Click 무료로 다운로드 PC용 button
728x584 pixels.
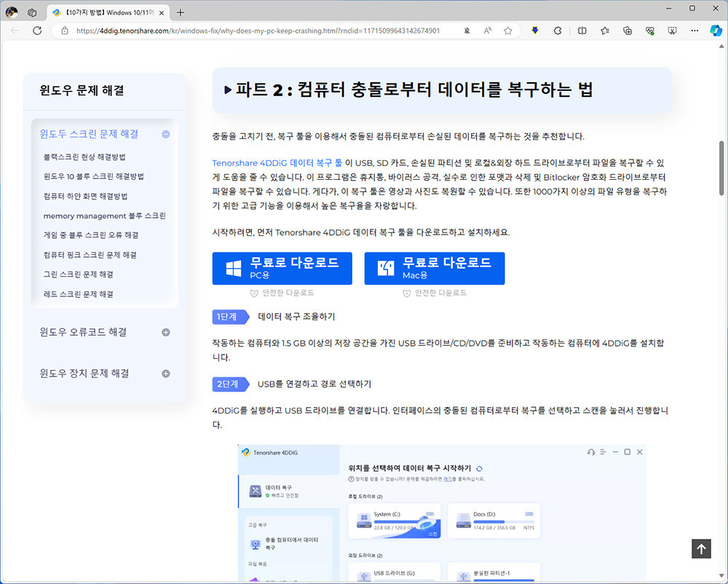(282, 268)
